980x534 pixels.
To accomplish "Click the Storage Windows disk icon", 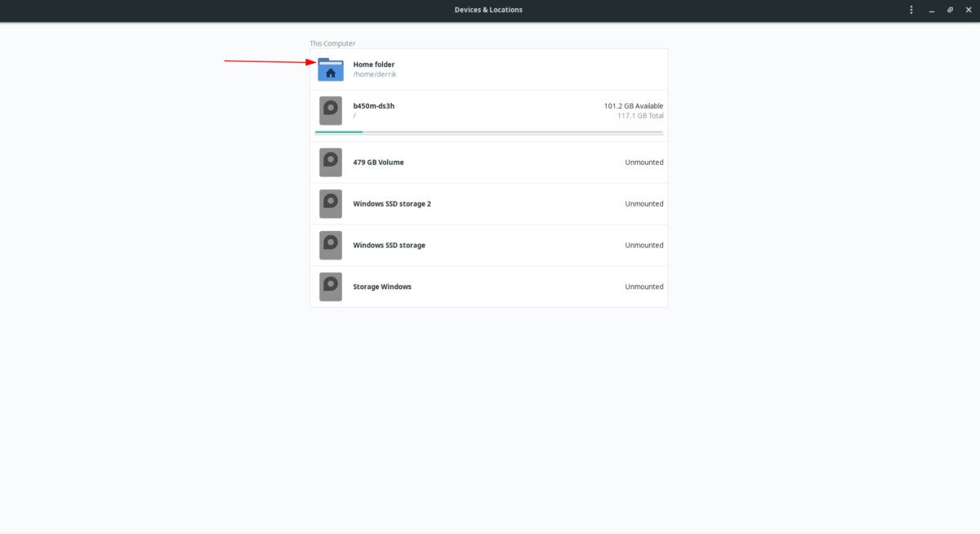I will click(x=331, y=287).
